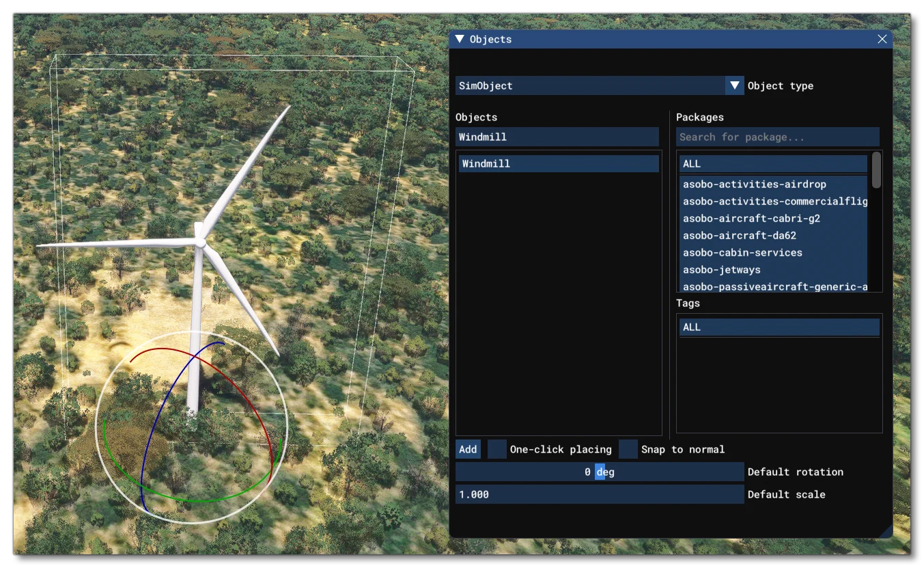This screenshot has width=924, height=568.
Task: Enable Snap to normal checkbox
Action: click(628, 449)
